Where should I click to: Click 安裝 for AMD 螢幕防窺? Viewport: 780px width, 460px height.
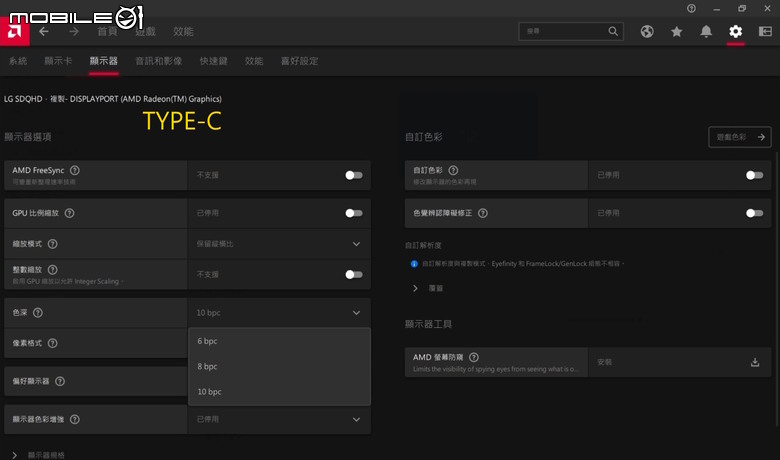pyautogui.click(x=604, y=362)
